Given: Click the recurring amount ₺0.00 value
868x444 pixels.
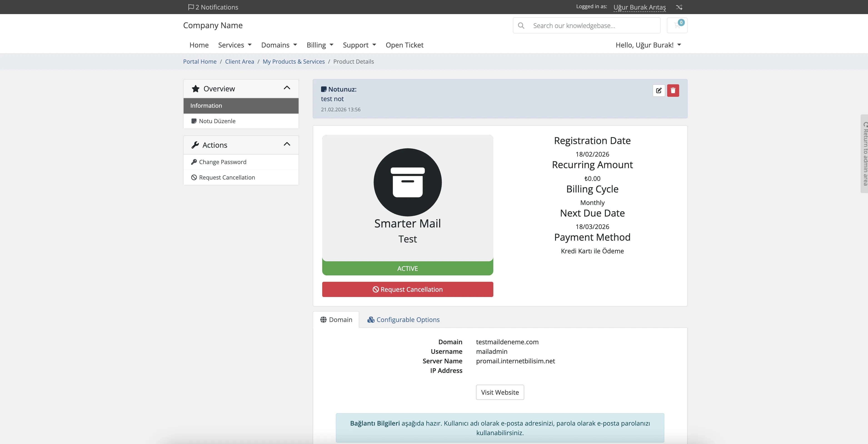Looking at the screenshot, I should tap(592, 179).
